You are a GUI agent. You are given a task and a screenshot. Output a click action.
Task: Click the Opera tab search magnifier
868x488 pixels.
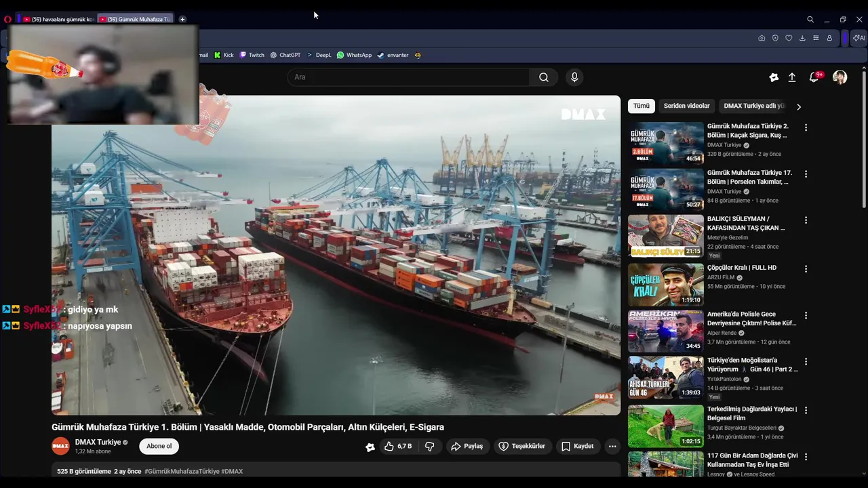[x=810, y=20]
